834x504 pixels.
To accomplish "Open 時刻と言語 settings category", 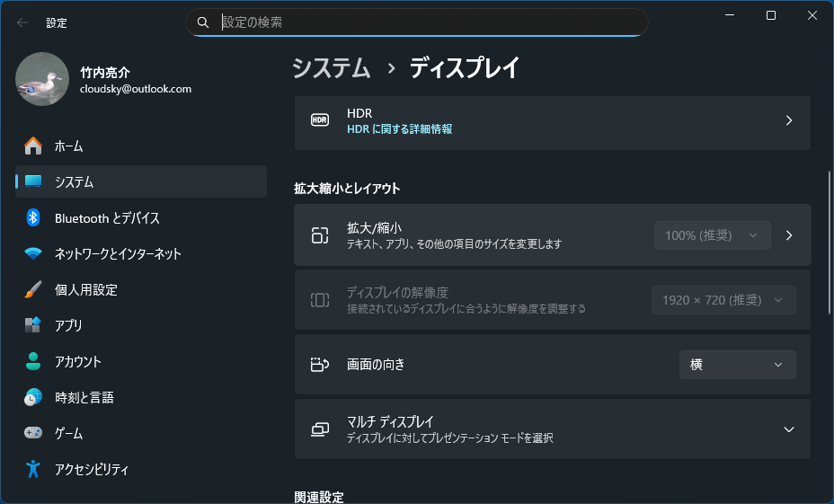I will [141, 397].
